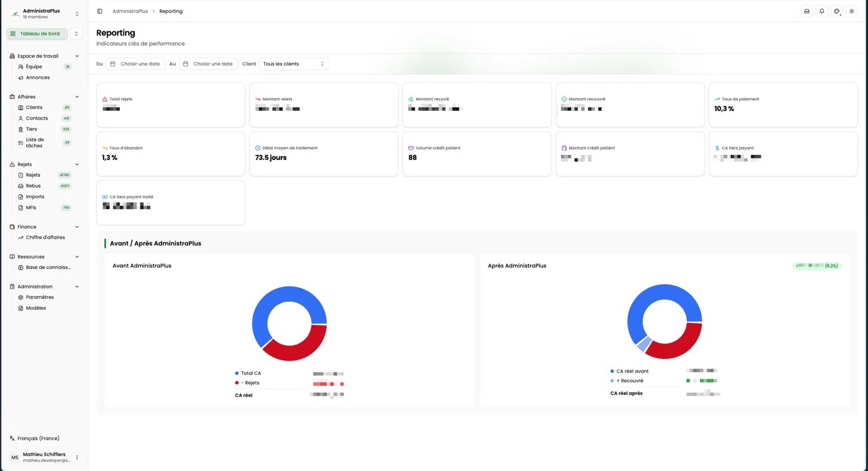Click Délai moyen de traitement clock icon

(x=258, y=148)
